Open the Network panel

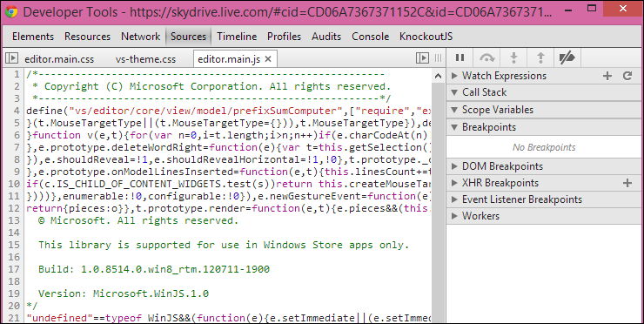pos(140,37)
